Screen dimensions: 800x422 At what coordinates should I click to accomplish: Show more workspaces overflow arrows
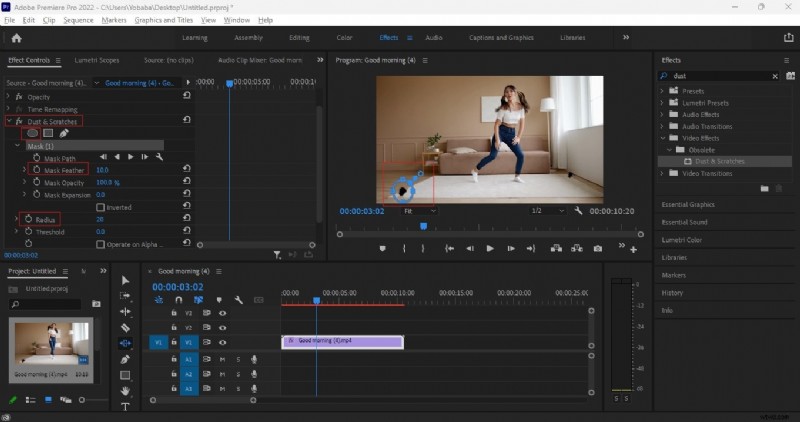[626, 37]
